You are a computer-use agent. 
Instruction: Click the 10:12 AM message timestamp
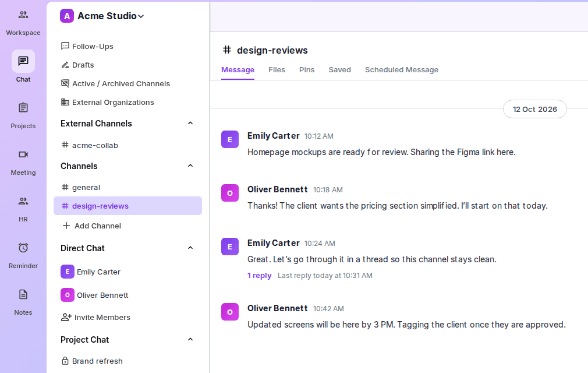(319, 136)
